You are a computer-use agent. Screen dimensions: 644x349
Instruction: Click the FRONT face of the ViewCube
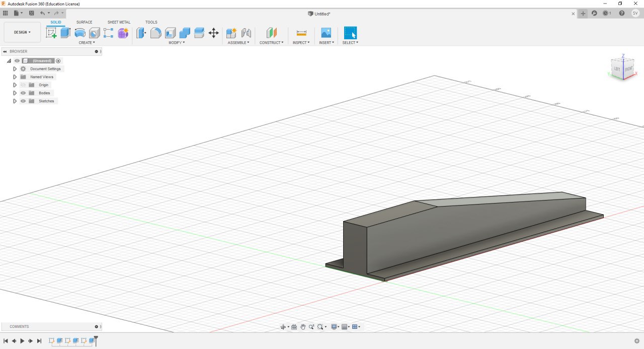(629, 69)
